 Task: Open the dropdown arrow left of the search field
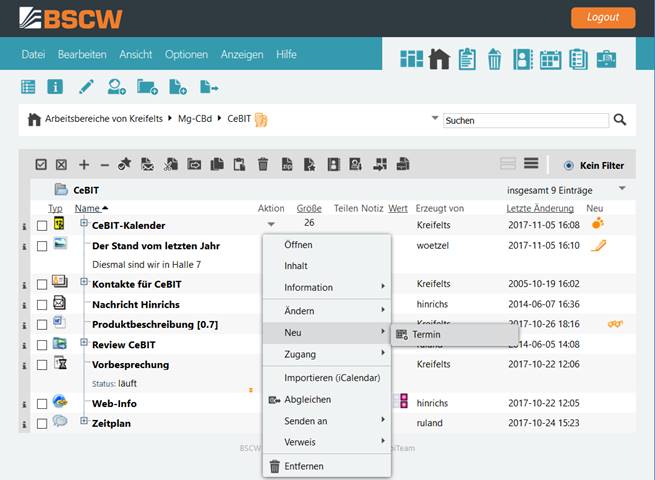[x=434, y=119]
